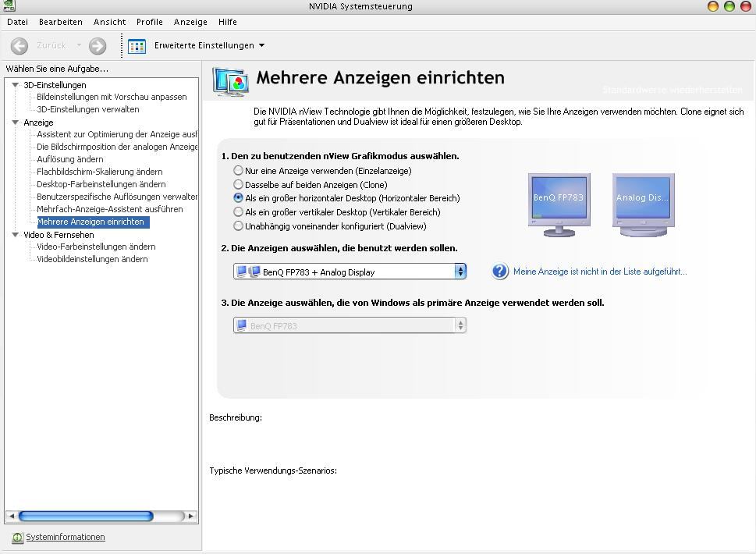The width and height of the screenshot is (756, 554).
Task: Click the task pane horizontal scrollbar thumb
Action: [x=86, y=516]
